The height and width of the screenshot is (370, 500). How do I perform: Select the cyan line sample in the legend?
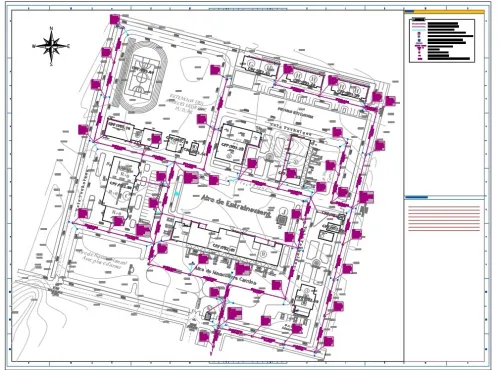[419, 29]
